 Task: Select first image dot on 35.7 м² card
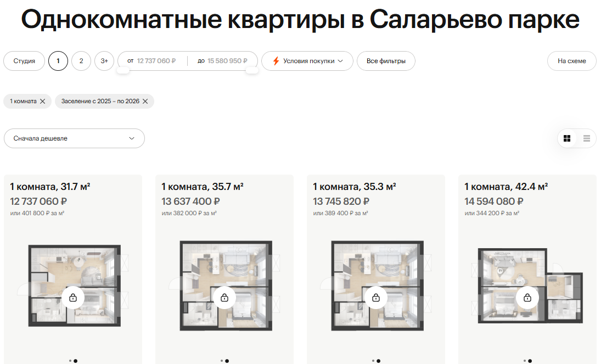[222, 361]
